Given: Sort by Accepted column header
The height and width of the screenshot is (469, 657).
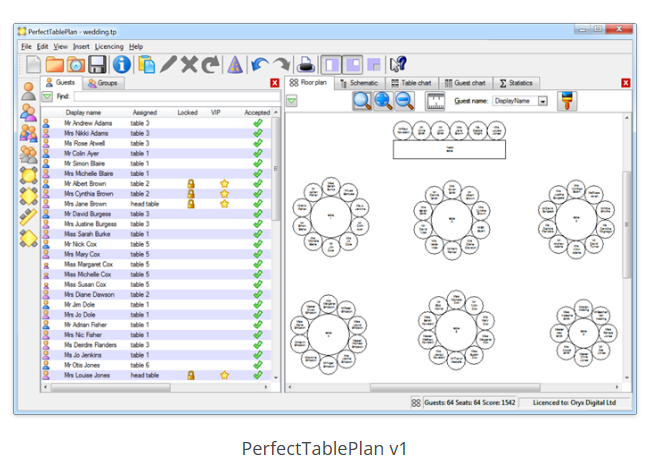Looking at the screenshot, I should click(257, 112).
